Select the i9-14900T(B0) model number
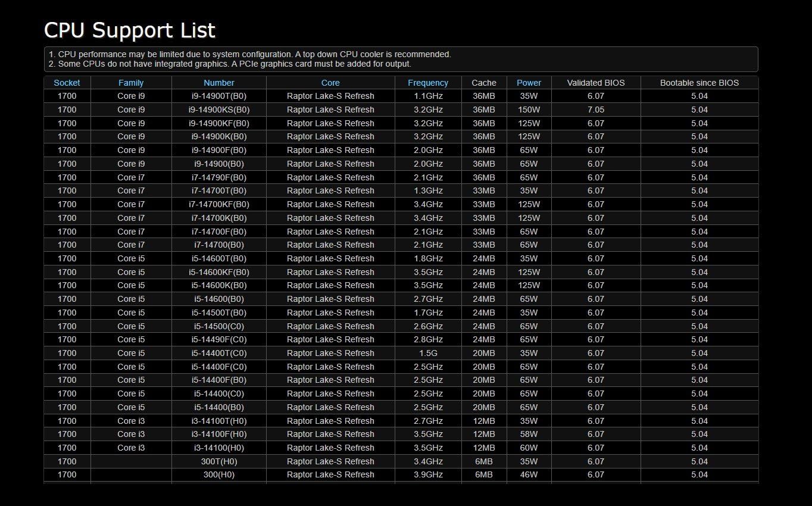This screenshot has width=812, height=506. pyautogui.click(x=219, y=96)
